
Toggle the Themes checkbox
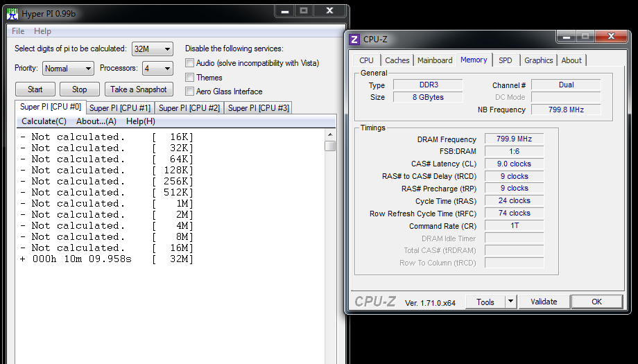click(x=189, y=77)
